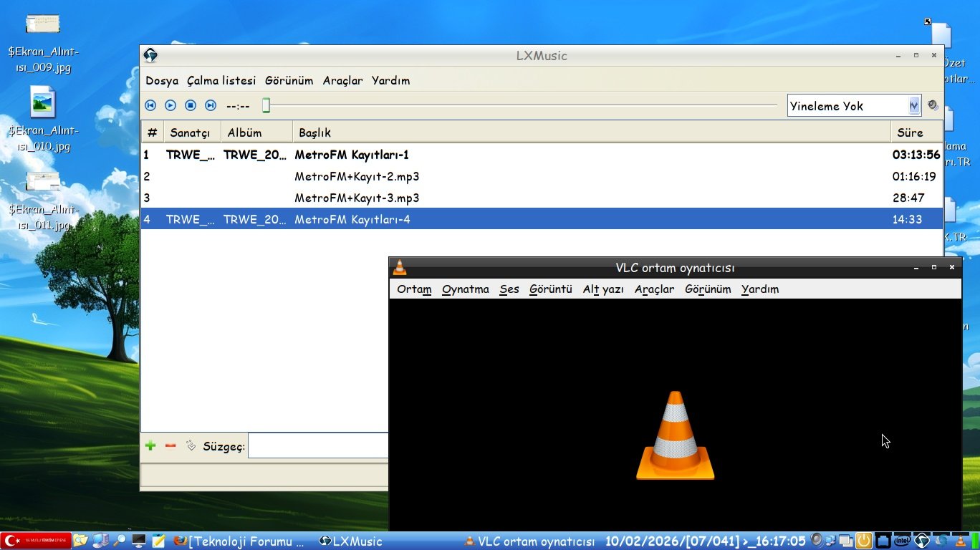Select track MetroFM Kayıtları-4
980x550 pixels.
point(542,219)
